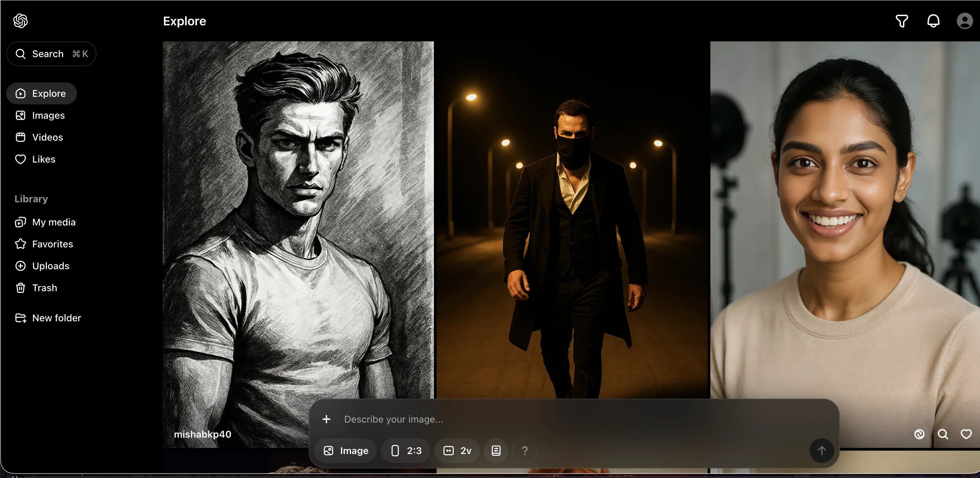The width and height of the screenshot is (980, 478).
Task: Go to the Videos section
Action: click(x=47, y=137)
